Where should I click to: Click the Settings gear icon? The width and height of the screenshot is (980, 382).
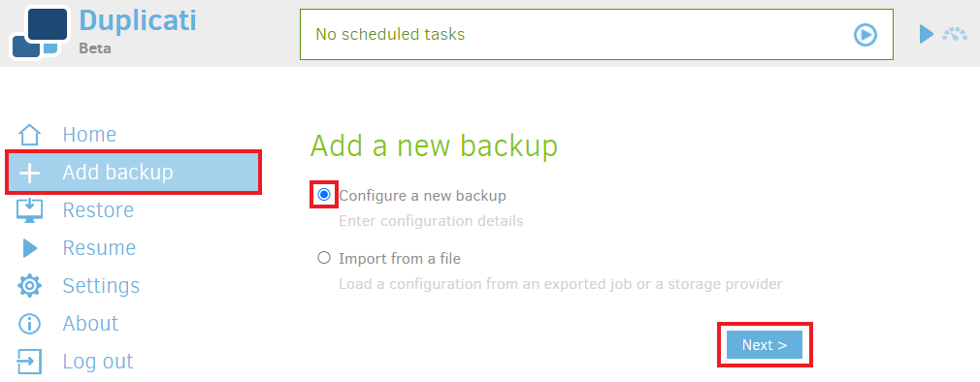[x=29, y=286]
